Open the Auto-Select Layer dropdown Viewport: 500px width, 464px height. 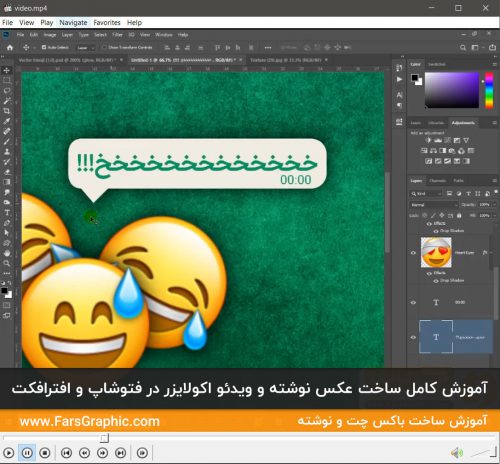click(85, 48)
